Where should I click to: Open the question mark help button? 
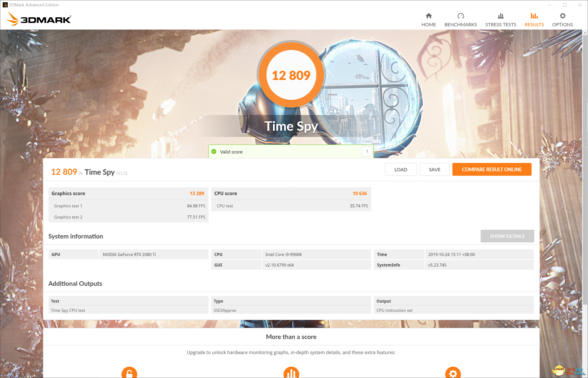(x=367, y=152)
